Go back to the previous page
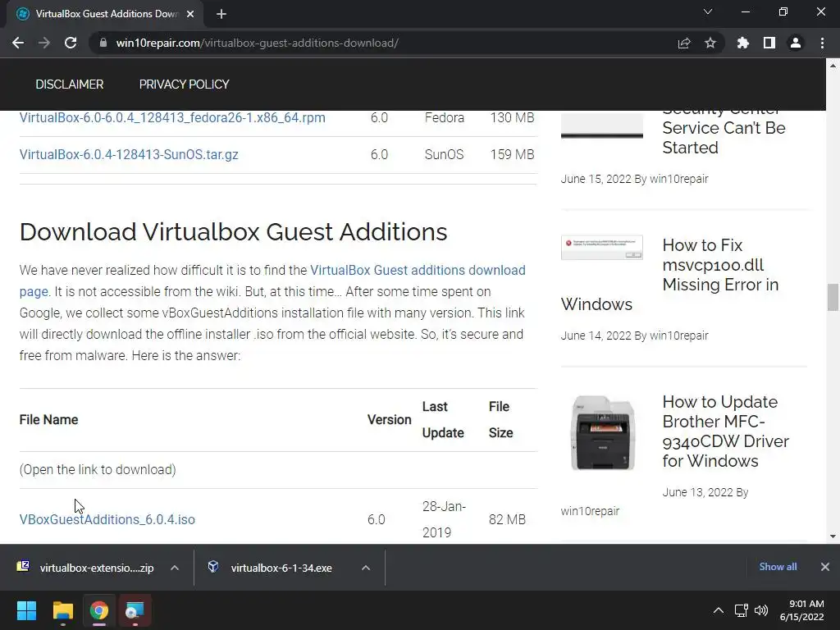Screen dimensions: 840x630 pyautogui.click(x=18, y=43)
